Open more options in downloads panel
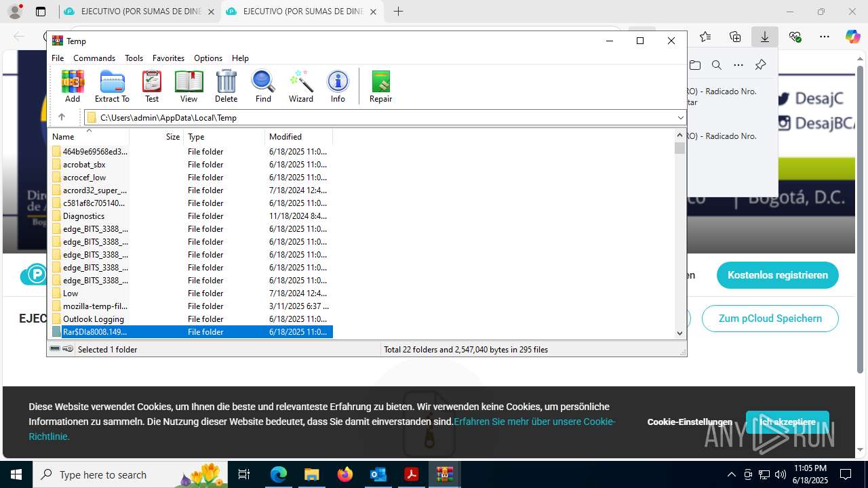The image size is (868, 488). pos(738,65)
